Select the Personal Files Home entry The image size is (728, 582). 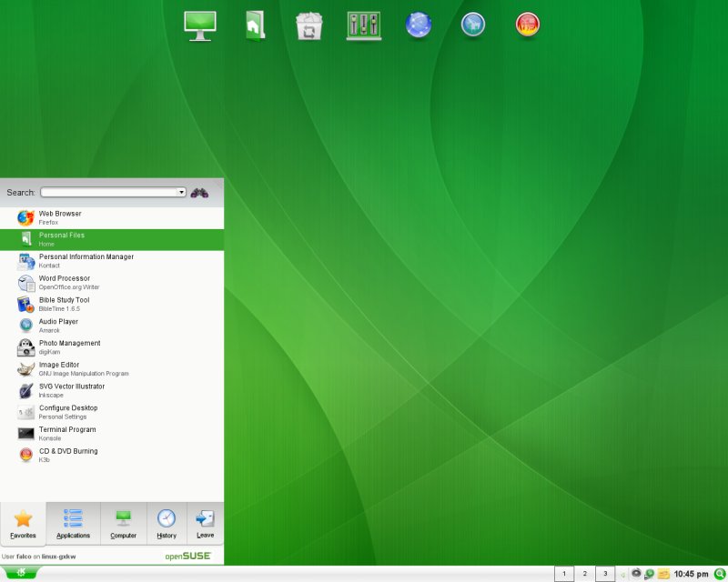pos(112,239)
